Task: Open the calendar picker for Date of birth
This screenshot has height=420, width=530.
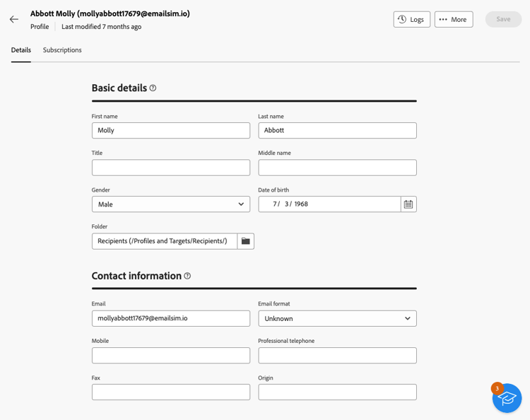Action: coord(408,204)
